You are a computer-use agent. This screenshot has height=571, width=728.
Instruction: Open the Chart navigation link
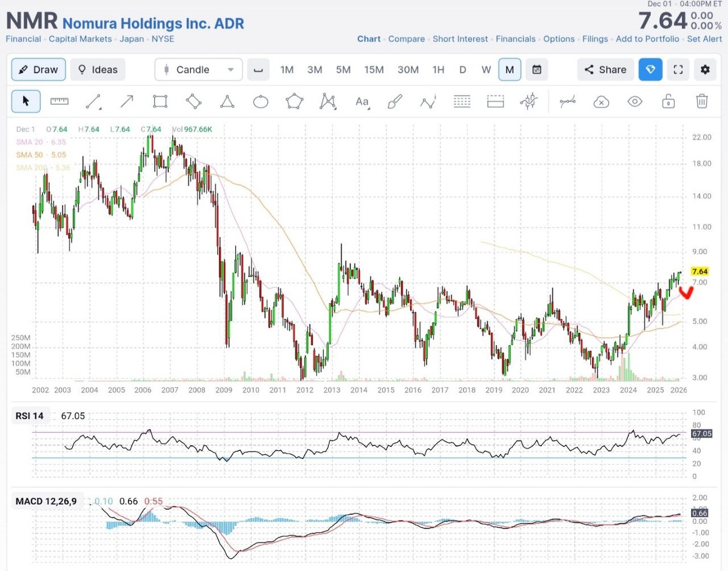pos(369,39)
